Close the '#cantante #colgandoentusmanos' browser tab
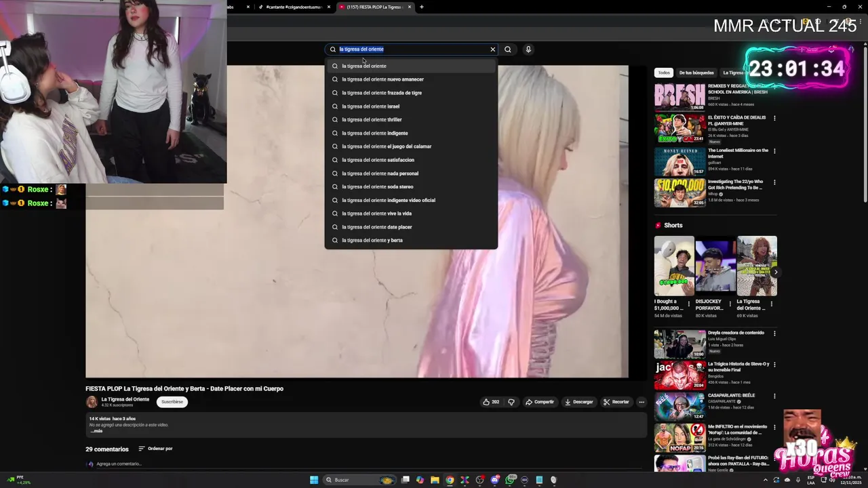The width and height of the screenshot is (868, 488). click(x=330, y=7)
